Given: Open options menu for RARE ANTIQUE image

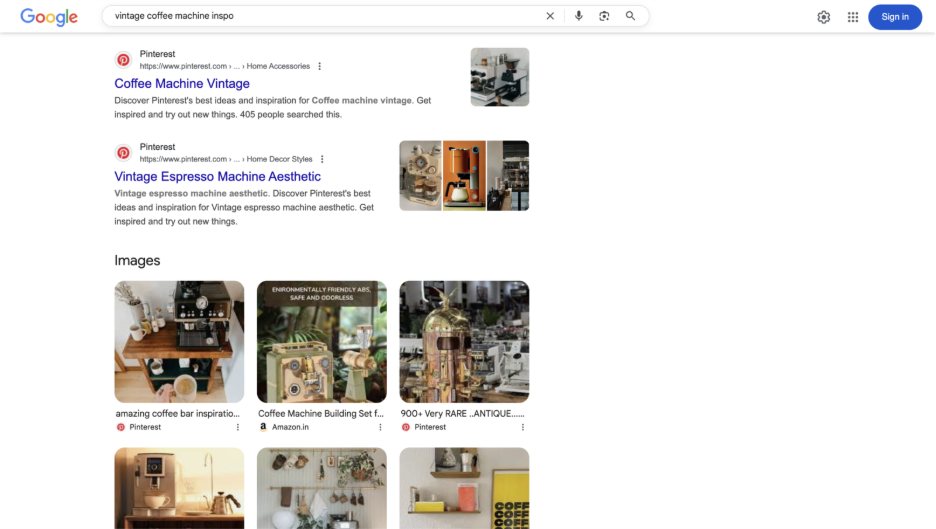Looking at the screenshot, I should (x=523, y=427).
